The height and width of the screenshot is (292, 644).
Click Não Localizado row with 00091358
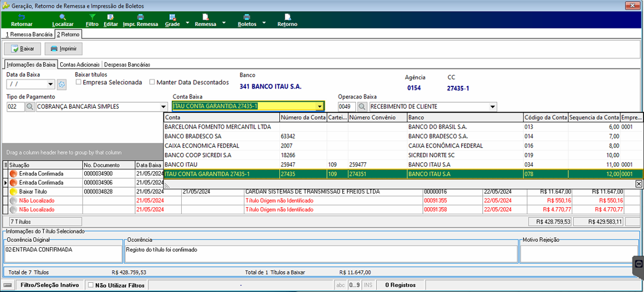[320, 209]
